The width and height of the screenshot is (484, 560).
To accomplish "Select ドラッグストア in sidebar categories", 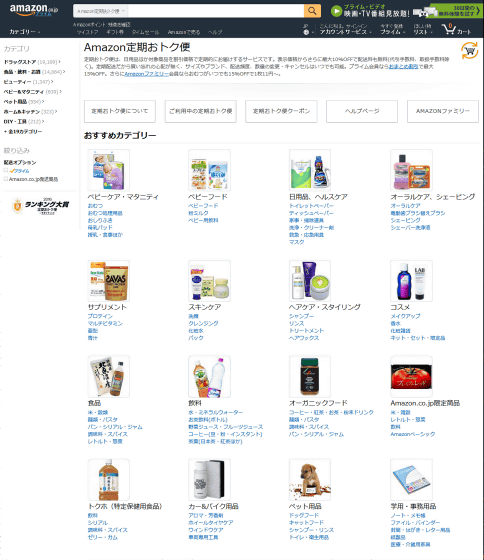I will (20, 62).
